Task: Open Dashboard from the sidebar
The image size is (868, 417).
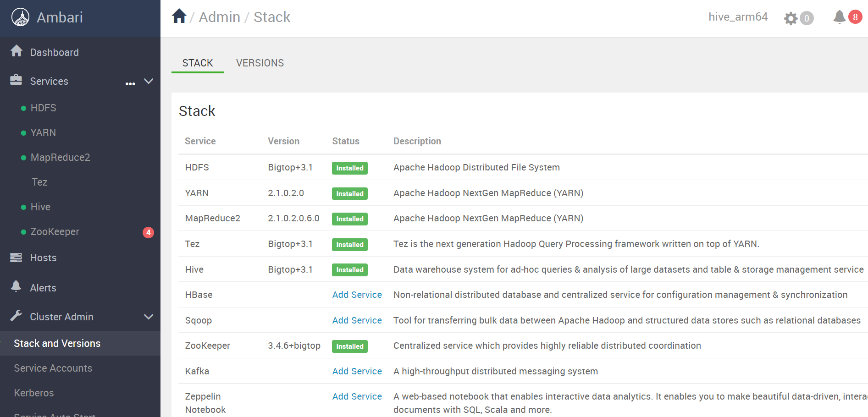Action: [54, 52]
